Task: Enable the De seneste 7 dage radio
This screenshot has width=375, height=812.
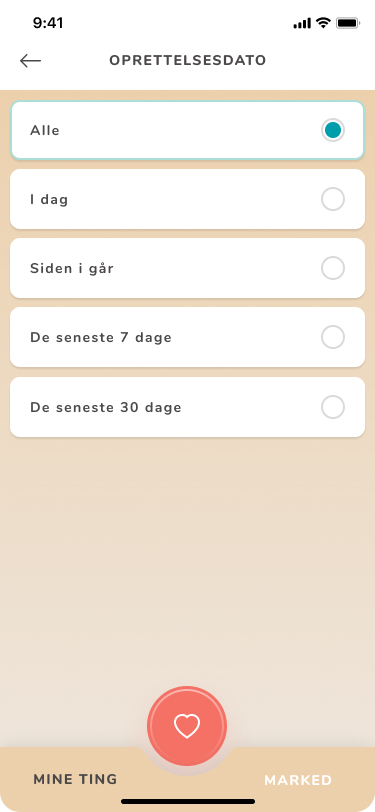Action: pyautogui.click(x=333, y=337)
